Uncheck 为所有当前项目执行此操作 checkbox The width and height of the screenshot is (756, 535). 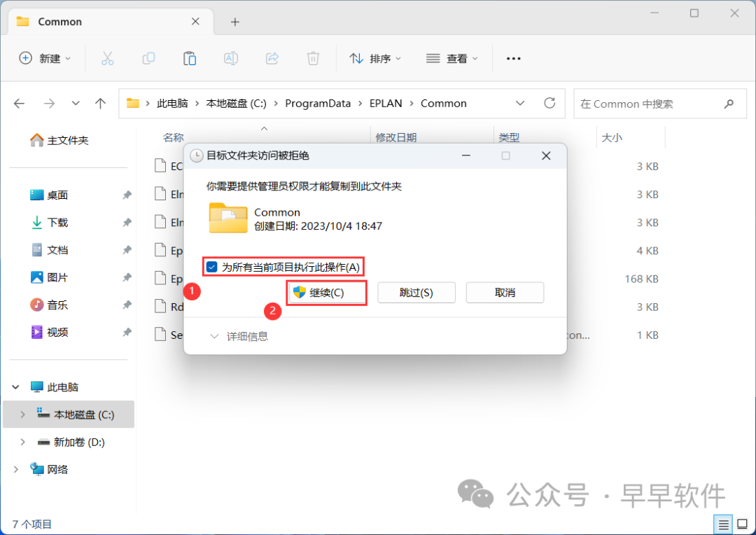212,267
